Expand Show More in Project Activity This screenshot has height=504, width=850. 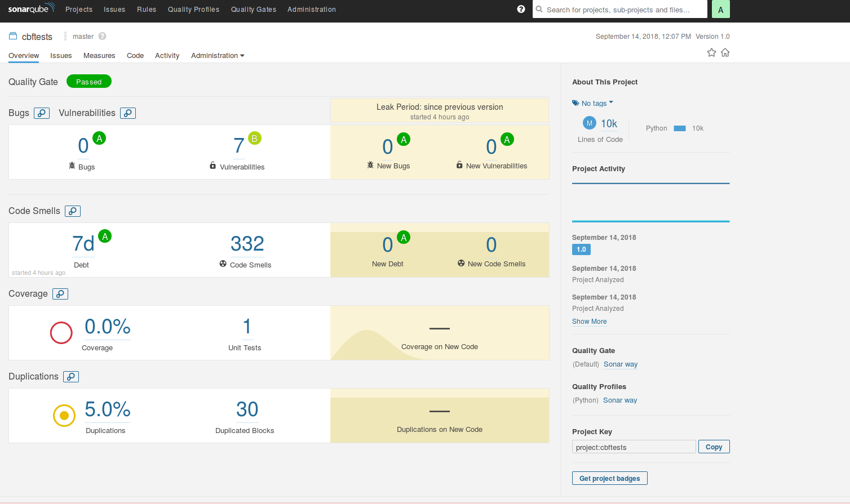point(589,321)
